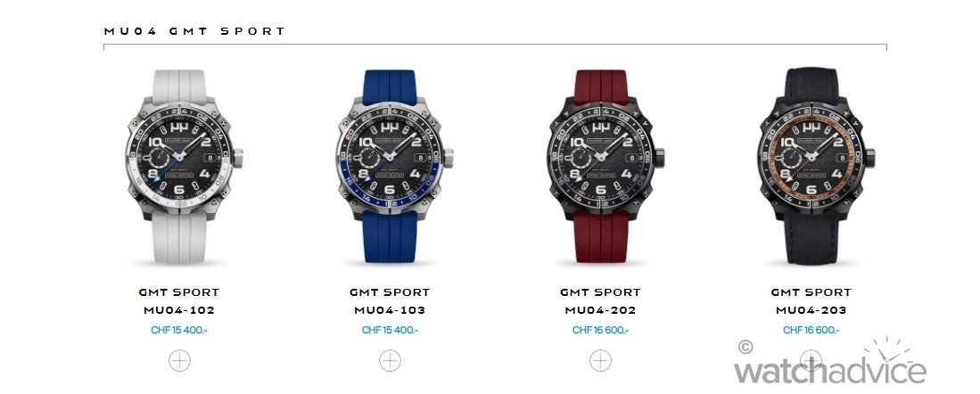This screenshot has height=394, width=980.
Task: Click the CHF 16 600.- price of MU04-203
Action: click(x=811, y=331)
